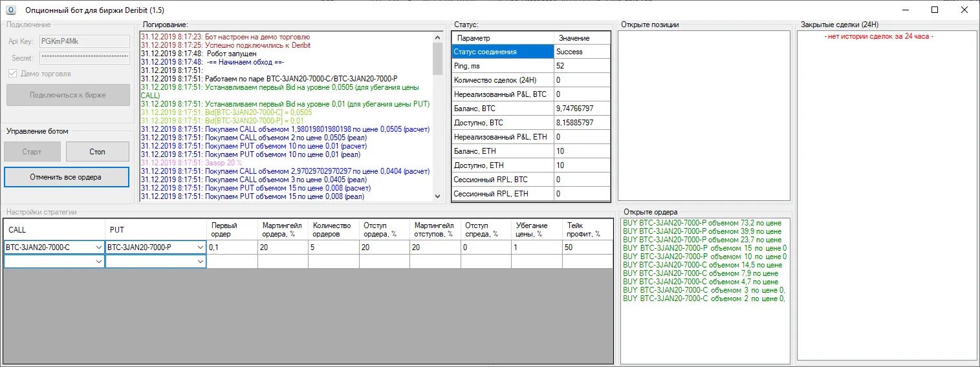The image size is (980, 367).
Task: Click the Значение column header
Action: pyautogui.click(x=582, y=38)
